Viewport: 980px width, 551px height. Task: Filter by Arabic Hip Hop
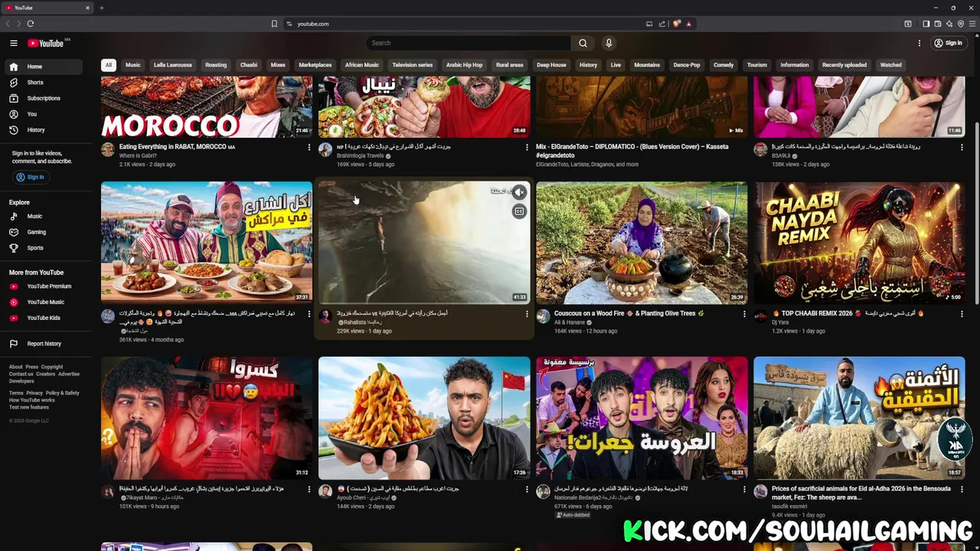pos(465,65)
